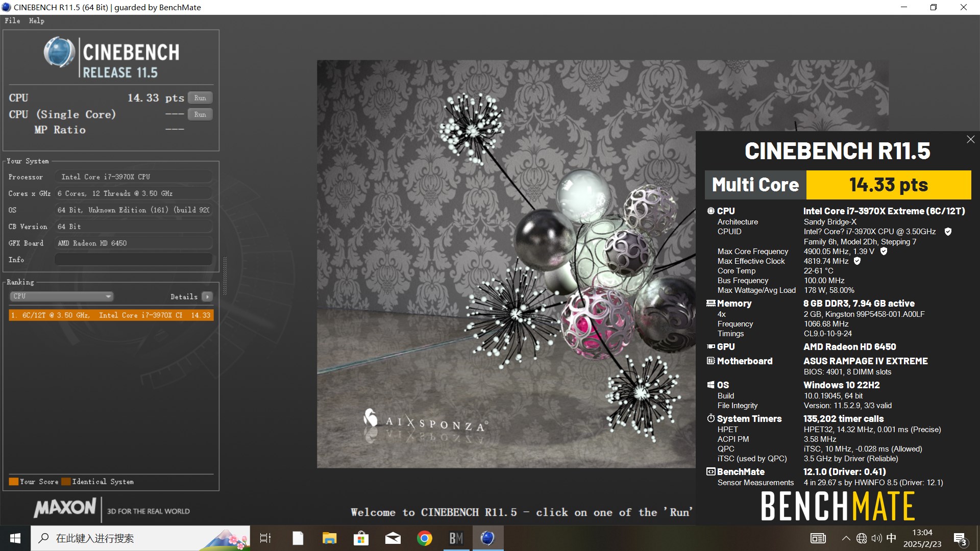Image resolution: width=980 pixels, height=551 pixels.
Task: Click the Max Core Frequency shield icon
Action: tap(884, 251)
